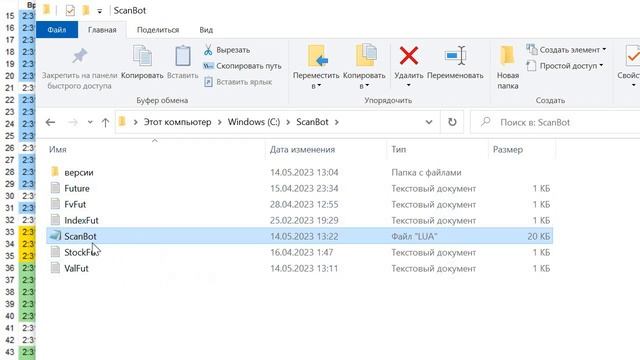The height and width of the screenshot is (360, 640).
Task: Click the forward navigation arrow
Action: coord(73,122)
